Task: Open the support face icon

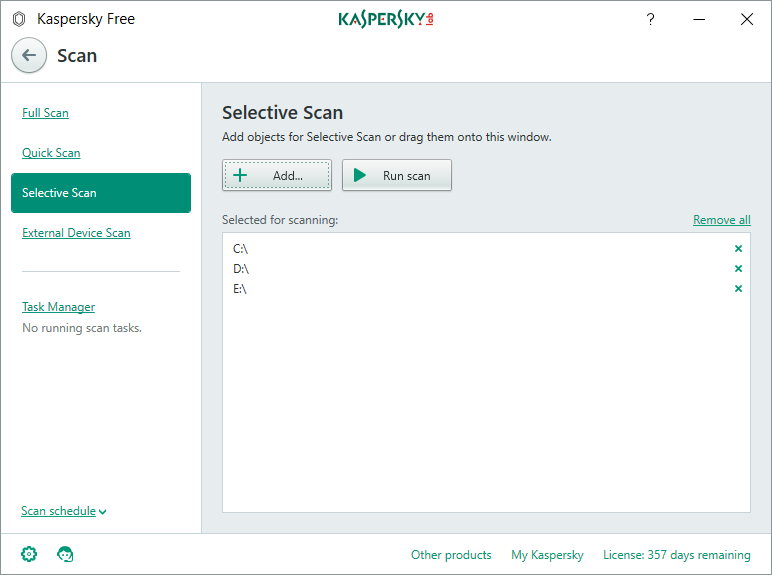Action: (65, 554)
